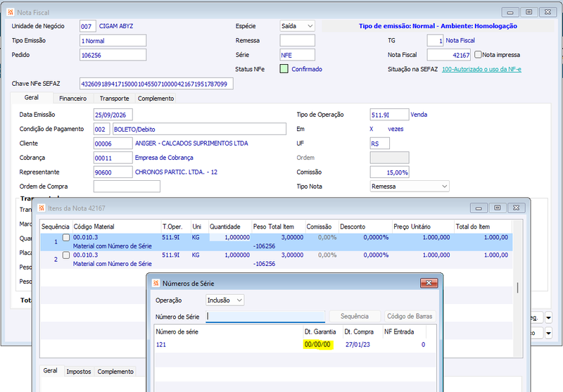The image size is (563, 392).
Task: Check the box for item sequence 2
Action: (x=66, y=255)
